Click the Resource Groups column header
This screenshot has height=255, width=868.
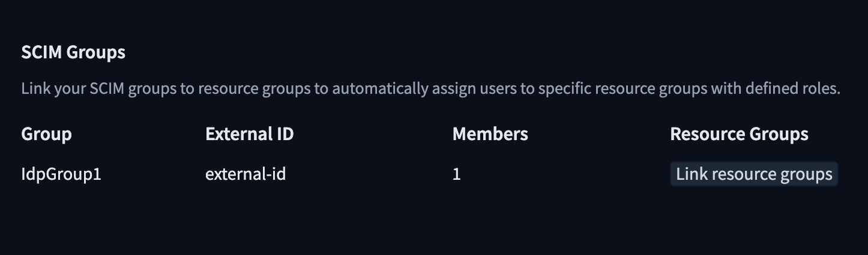[739, 134]
